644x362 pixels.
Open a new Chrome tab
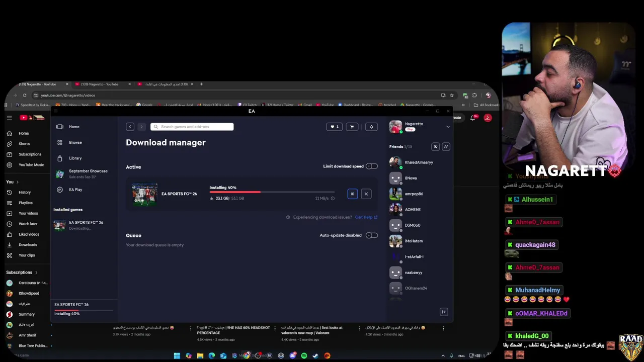pos(201,84)
